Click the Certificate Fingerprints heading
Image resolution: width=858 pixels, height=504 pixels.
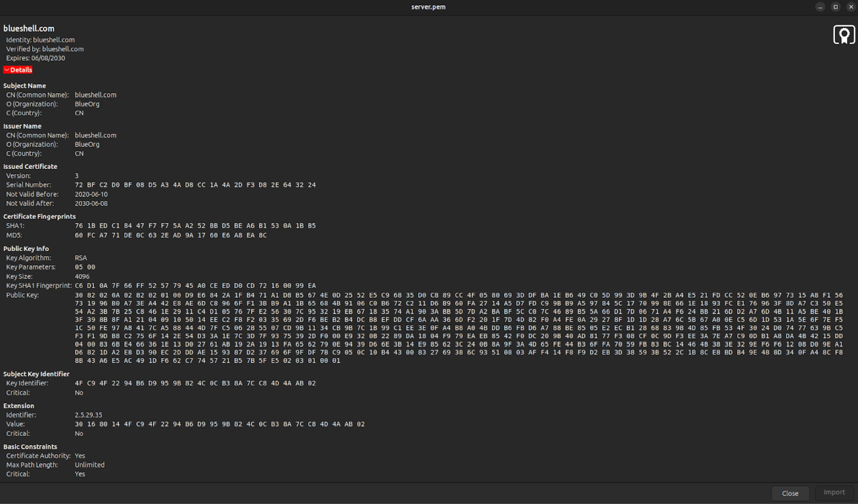point(40,216)
